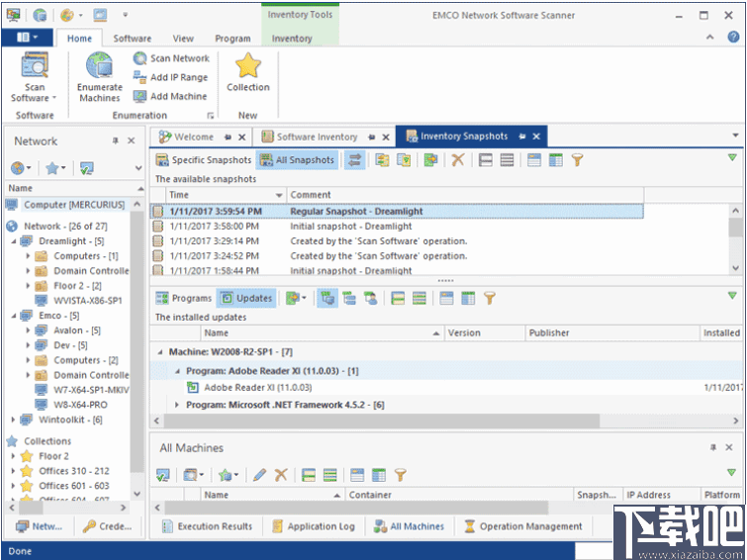Select the Regular Snapshot - Dreamlight row
This screenshot has height=560, width=747.
click(397, 211)
